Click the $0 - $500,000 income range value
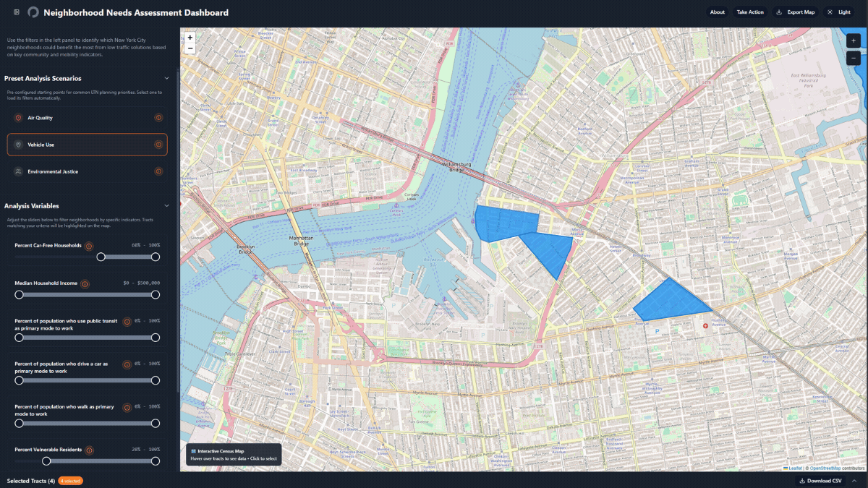The image size is (868, 488). point(142,283)
